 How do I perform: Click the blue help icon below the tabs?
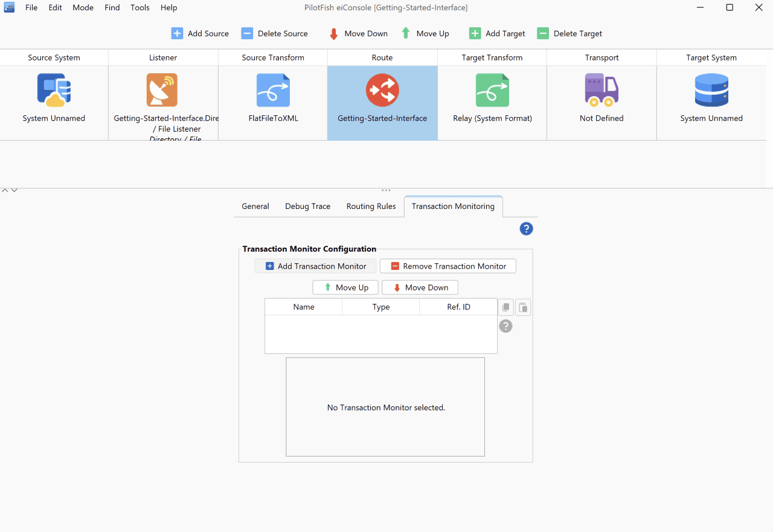pos(526,229)
